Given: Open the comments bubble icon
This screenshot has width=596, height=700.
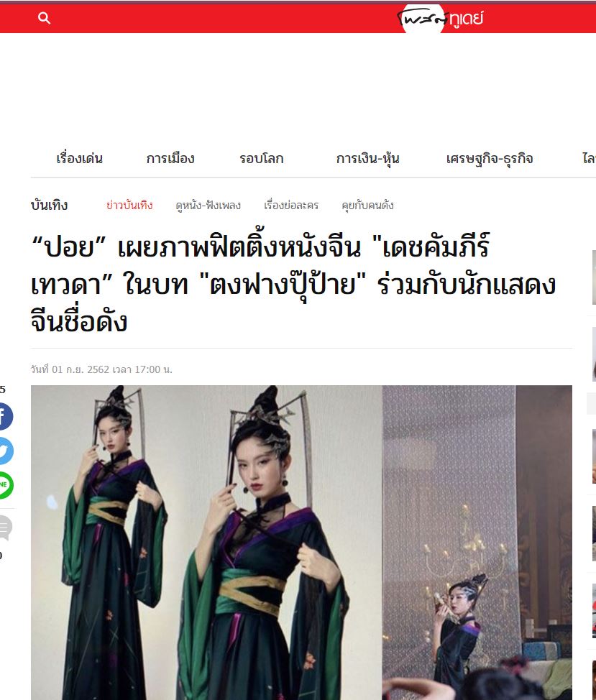Looking at the screenshot, I should [x=4, y=528].
